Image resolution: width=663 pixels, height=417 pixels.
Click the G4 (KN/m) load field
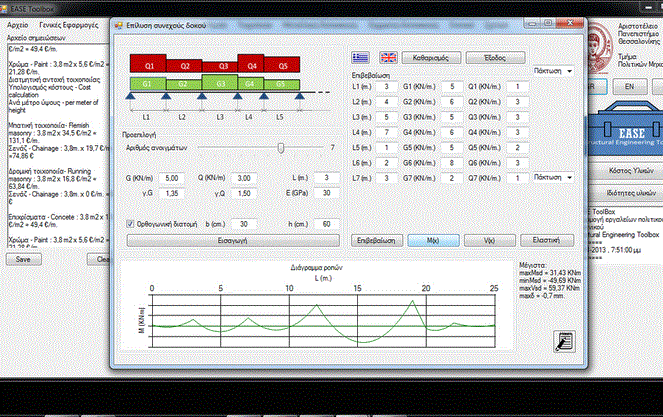pyautogui.click(x=452, y=132)
